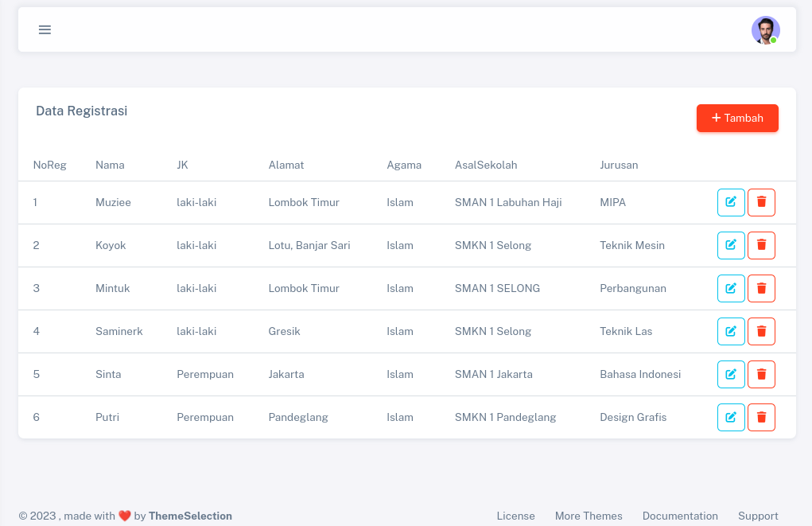The width and height of the screenshot is (812, 526).
Task: Select the name cell Putri
Action: pos(107,418)
